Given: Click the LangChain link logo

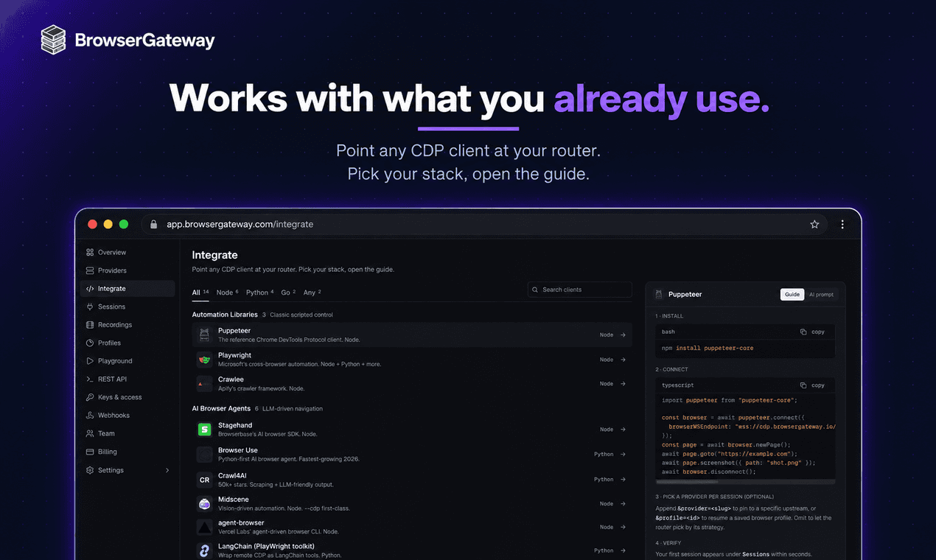Looking at the screenshot, I should [x=204, y=550].
